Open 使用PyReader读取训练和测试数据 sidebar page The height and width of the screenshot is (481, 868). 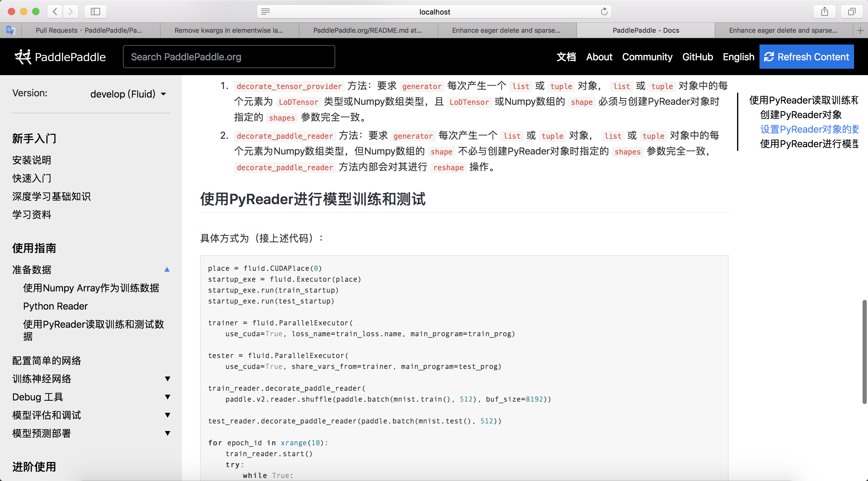[93, 330]
